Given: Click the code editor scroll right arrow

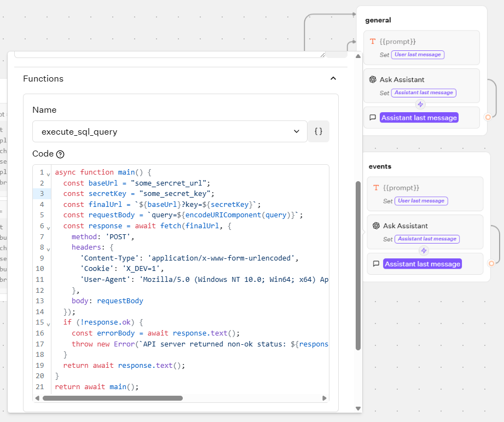Looking at the screenshot, I should pyautogui.click(x=325, y=398).
